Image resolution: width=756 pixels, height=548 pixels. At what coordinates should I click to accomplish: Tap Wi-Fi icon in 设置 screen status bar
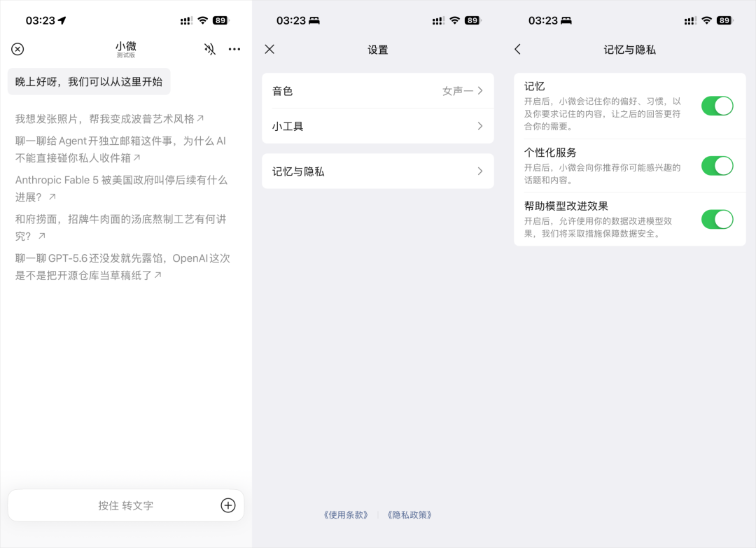pos(455,20)
